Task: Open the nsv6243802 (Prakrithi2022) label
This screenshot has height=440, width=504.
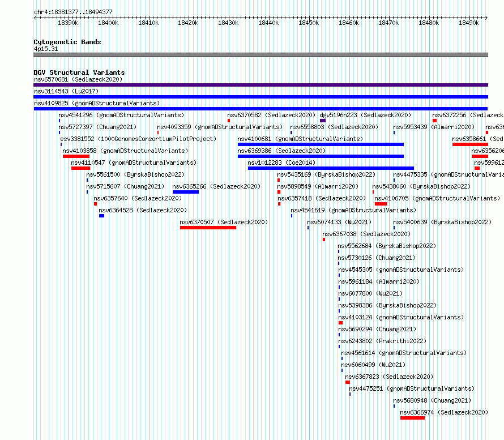Action: click(x=382, y=341)
